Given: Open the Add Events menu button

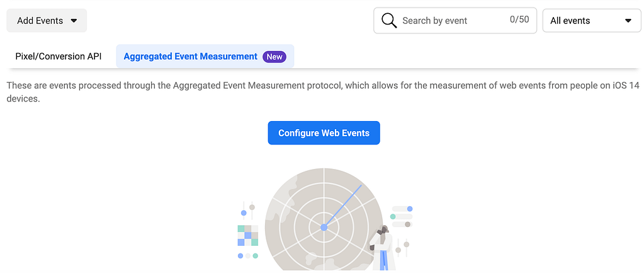Looking at the screenshot, I should [x=47, y=21].
